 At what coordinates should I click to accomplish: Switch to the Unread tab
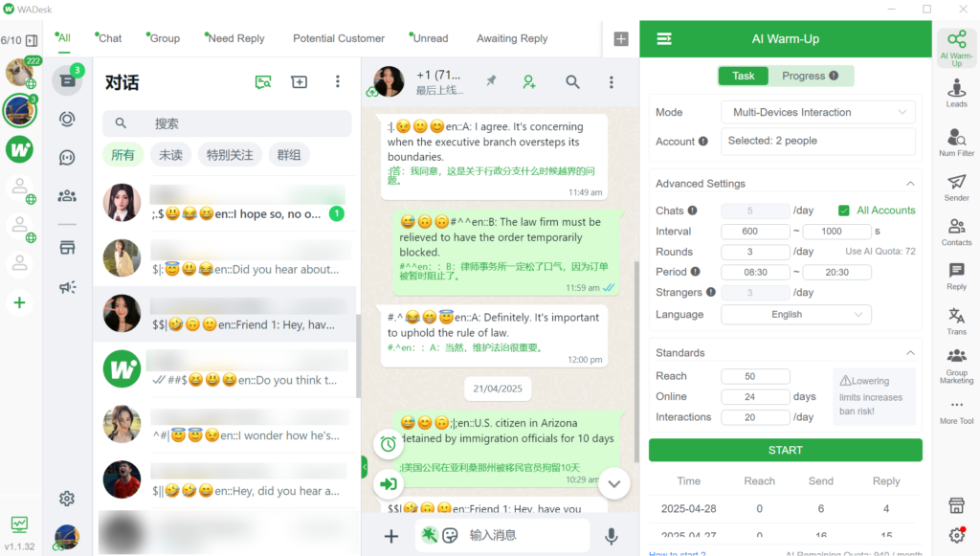click(x=430, y=38)
